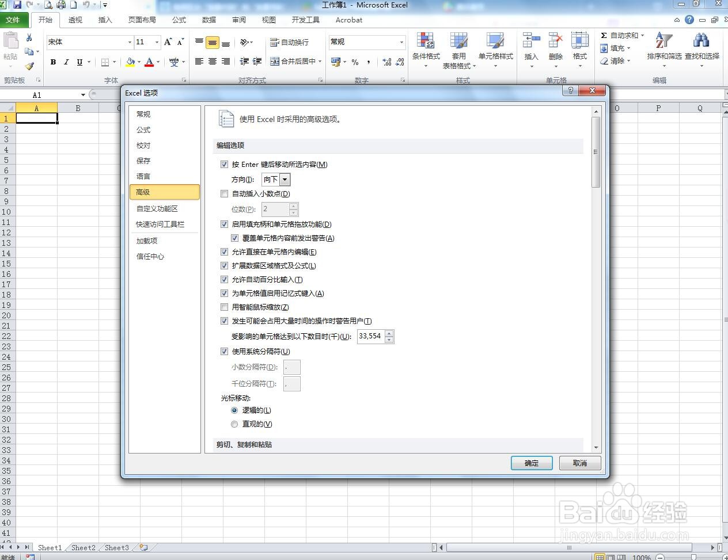The width and height of the screenshot is (728, 560).
Task: Select the visual cursor movement radio
Action: click(x=234, y=424)
